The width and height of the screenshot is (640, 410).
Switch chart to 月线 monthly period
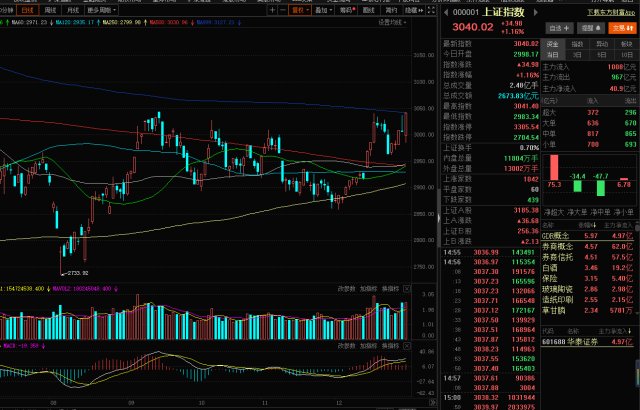(x=69, y=10)
